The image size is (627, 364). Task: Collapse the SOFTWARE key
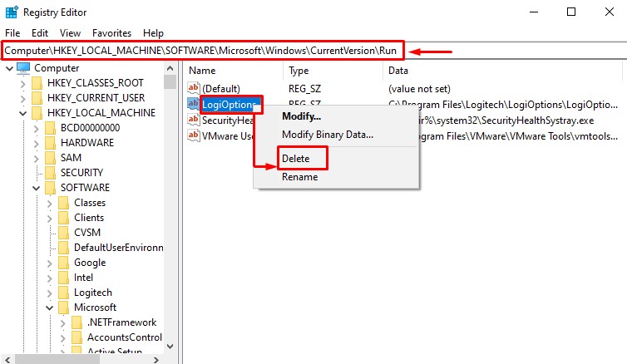(x=37, y=188)
